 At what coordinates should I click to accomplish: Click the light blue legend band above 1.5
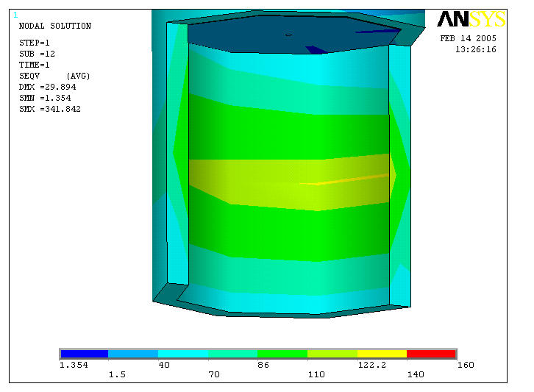click(133, 354)
